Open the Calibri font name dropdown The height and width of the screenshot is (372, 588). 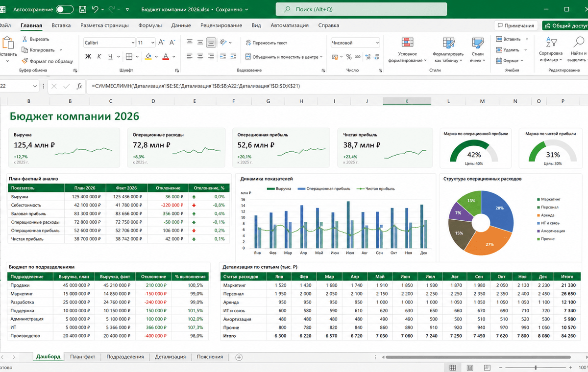click(132, 43)
